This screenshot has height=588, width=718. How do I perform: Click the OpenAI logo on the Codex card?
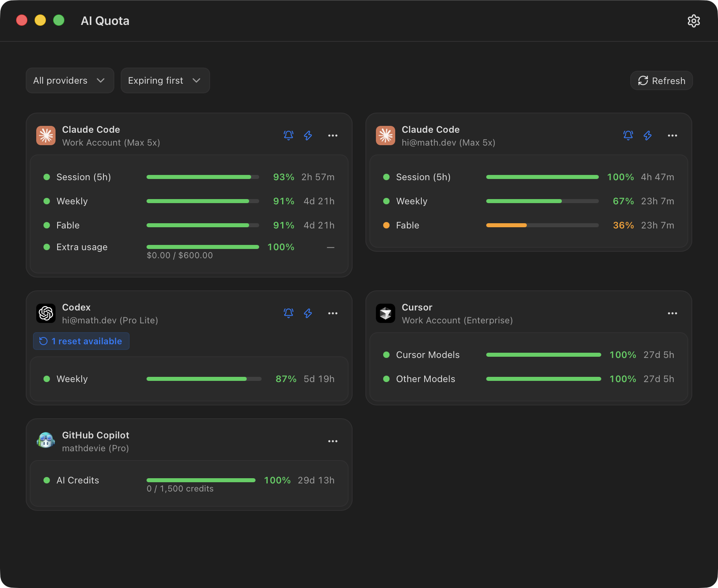click(x=46, y=313)
